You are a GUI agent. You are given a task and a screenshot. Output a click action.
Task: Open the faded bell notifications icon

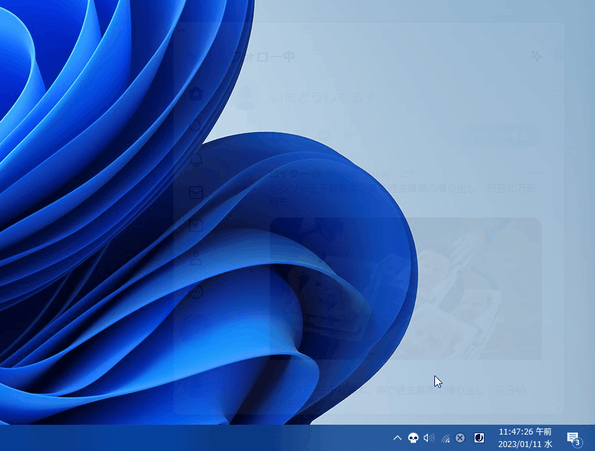click(196, 160)
